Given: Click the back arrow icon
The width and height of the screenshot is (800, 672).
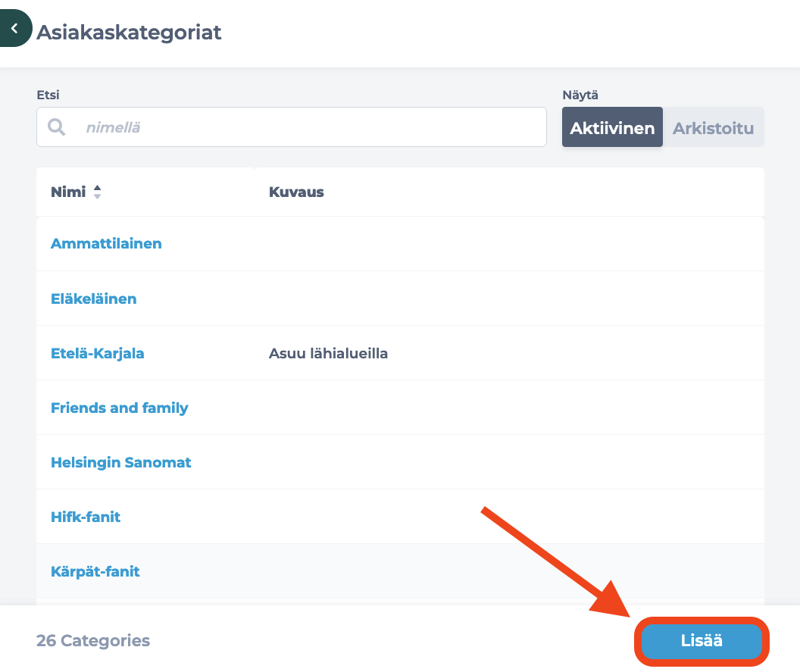Looking at the screenshot, I should point(14,29).
